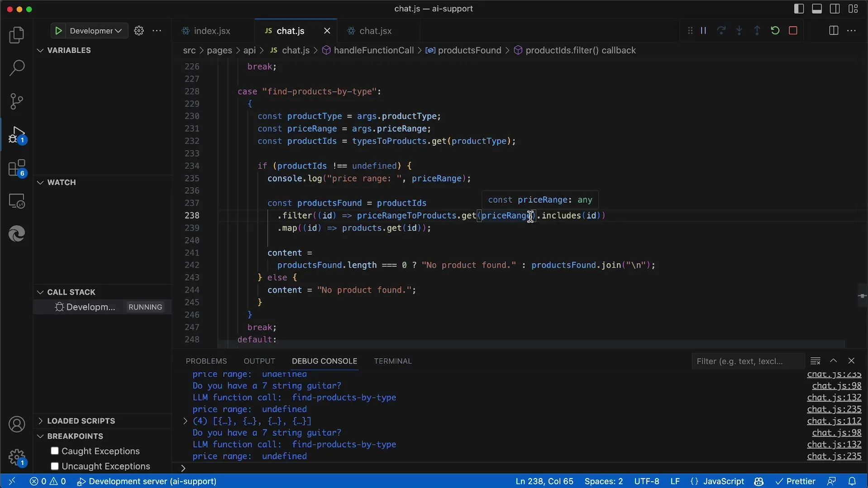Click Prettier status item
Viewport: 868px width, 488px height.
796,481
